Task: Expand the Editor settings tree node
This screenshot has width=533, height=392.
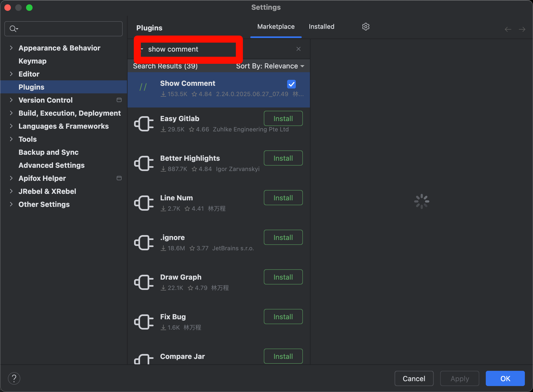Action: coord(11,74)
